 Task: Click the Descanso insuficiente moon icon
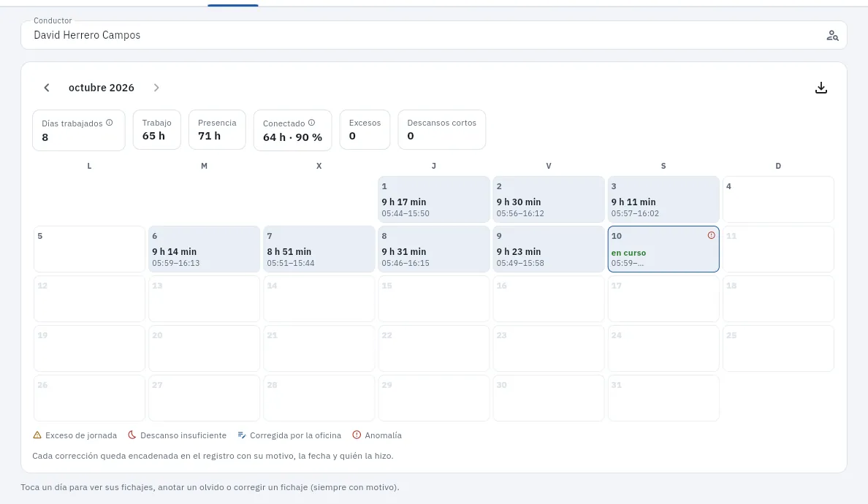pyautogui.click(x=132, y=435)
